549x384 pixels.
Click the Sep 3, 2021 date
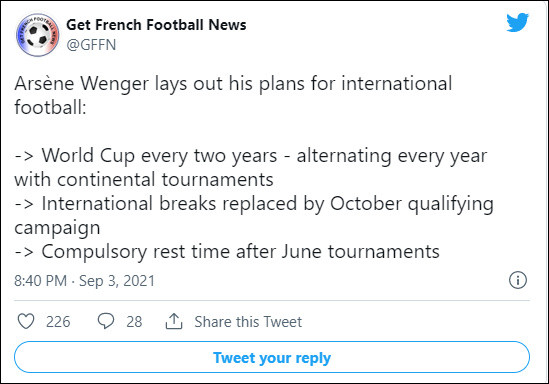tap(117, 281)
